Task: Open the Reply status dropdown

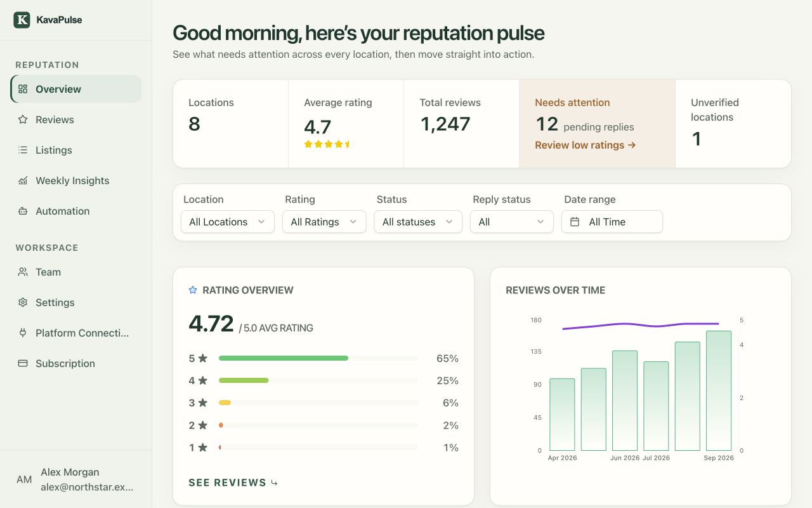Action: click(512, 222)
